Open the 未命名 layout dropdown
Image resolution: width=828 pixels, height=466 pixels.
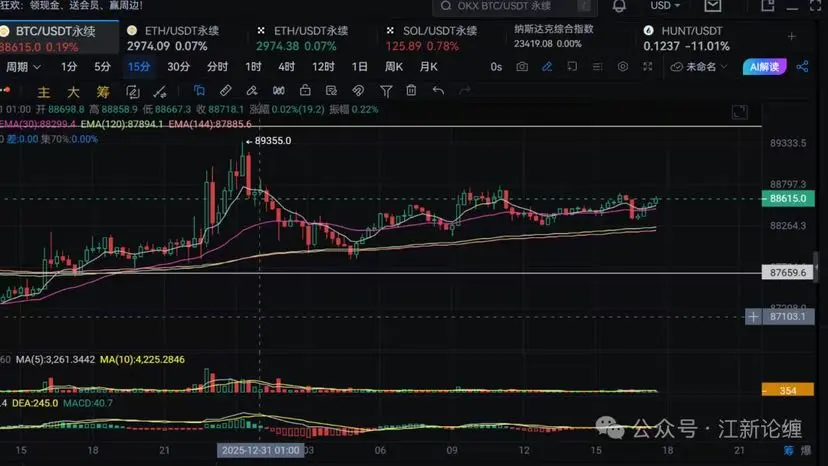700,67
